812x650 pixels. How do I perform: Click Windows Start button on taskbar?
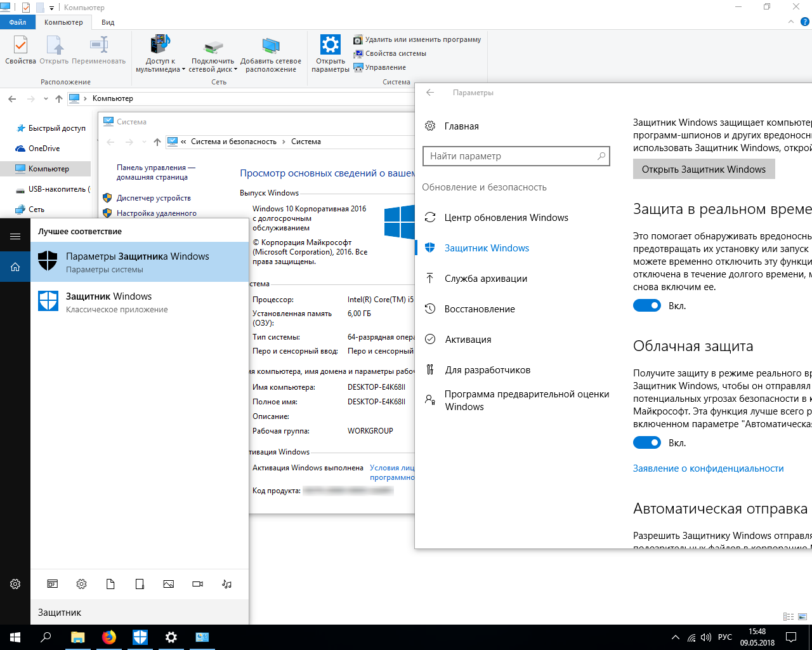point(15,637)
